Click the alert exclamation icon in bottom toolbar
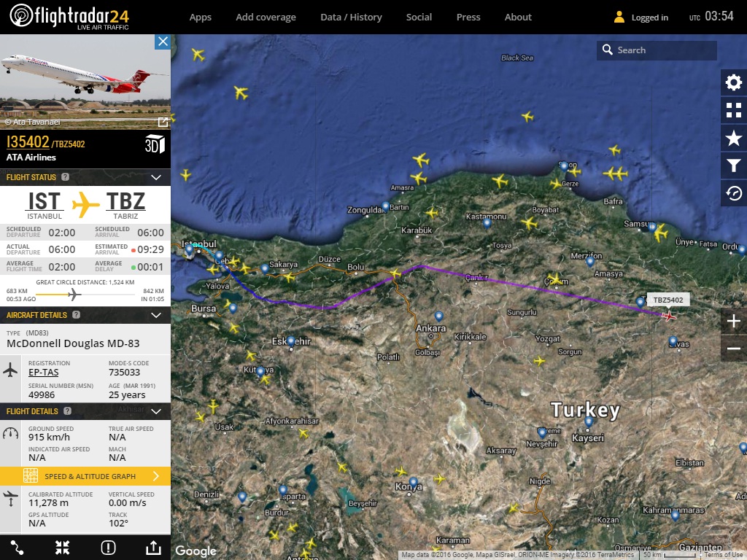The image size is (747, 560). pos(108,548)
